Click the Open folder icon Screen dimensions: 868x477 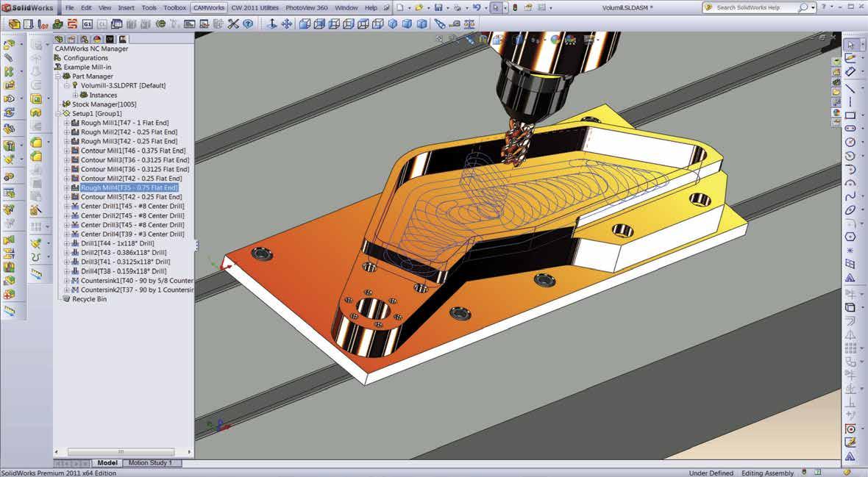419,8
